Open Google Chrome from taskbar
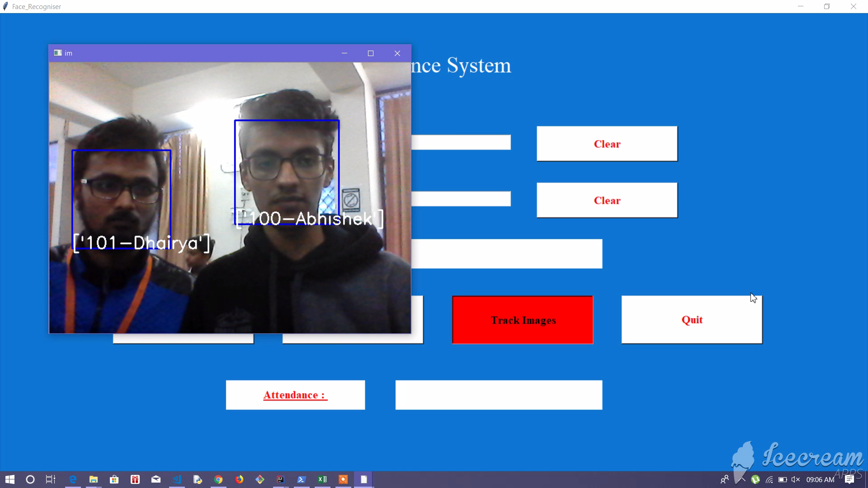This screenshot has height=488, width=868. pyautogui.click(x=218, y=479)
